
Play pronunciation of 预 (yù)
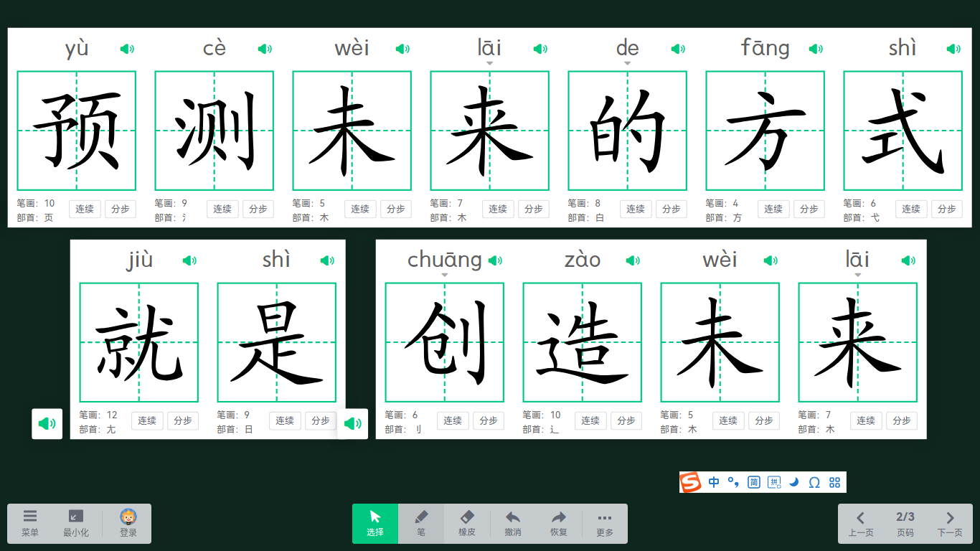pos(127,49)
